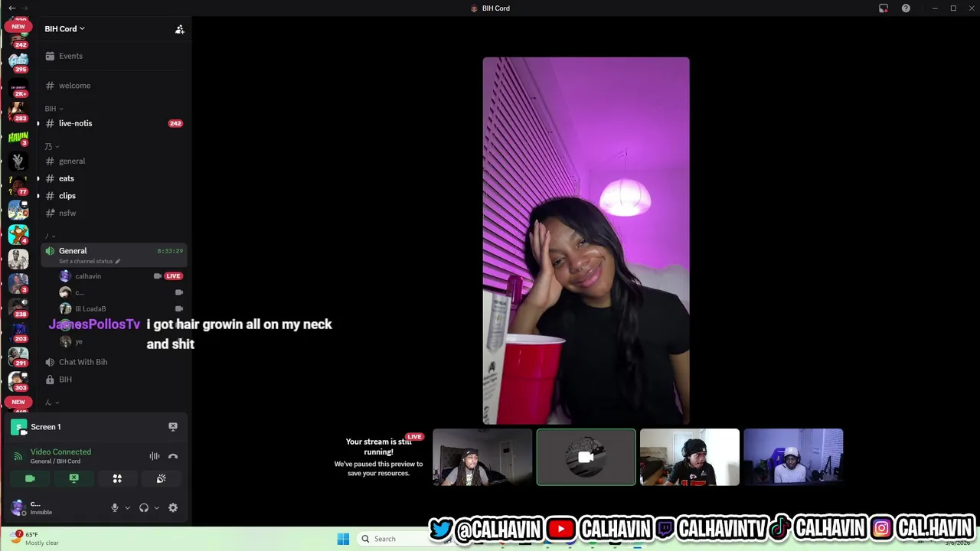The image size is (980, 551).
Task: Expand the BIH Cord server dropdown
Action: (64, 29)
